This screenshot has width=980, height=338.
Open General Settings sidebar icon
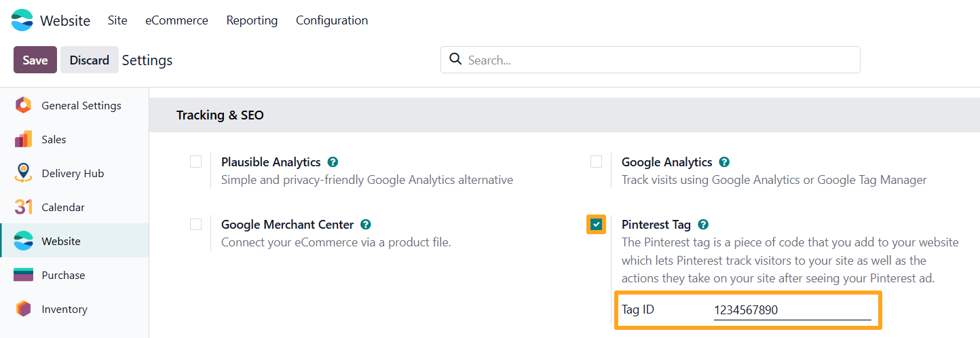(x=23, y=105)
